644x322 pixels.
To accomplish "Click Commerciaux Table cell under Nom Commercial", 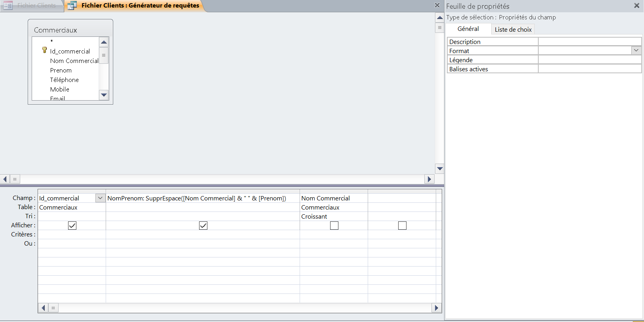I will point(334,207).
